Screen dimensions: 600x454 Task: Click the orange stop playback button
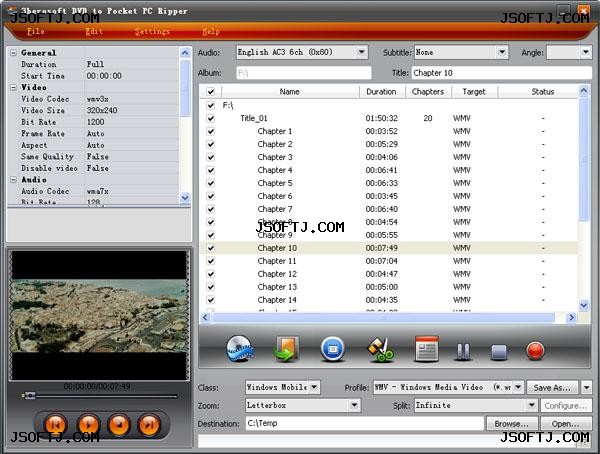tap(119, 425)
